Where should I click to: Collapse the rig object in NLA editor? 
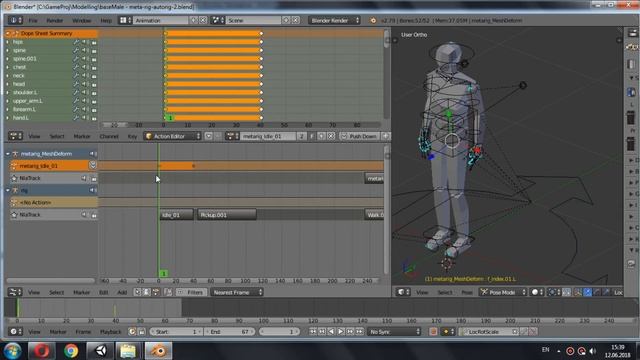coord(8,190)
